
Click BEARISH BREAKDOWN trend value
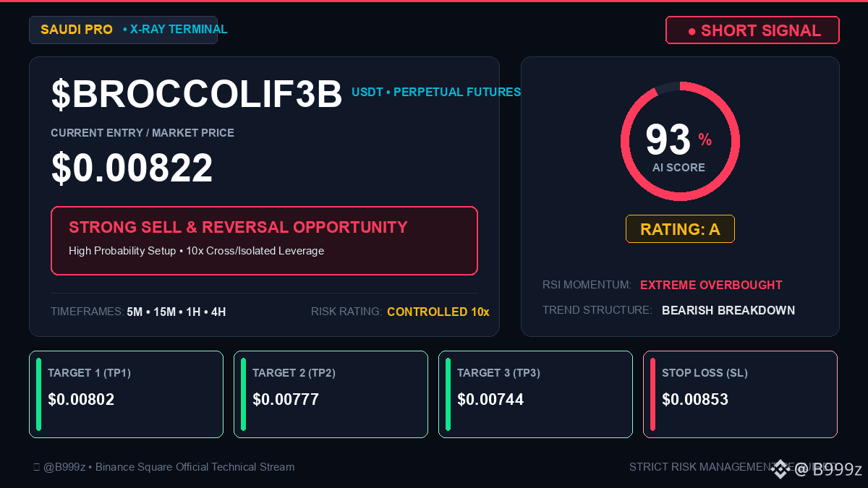(x=728, y=310)
